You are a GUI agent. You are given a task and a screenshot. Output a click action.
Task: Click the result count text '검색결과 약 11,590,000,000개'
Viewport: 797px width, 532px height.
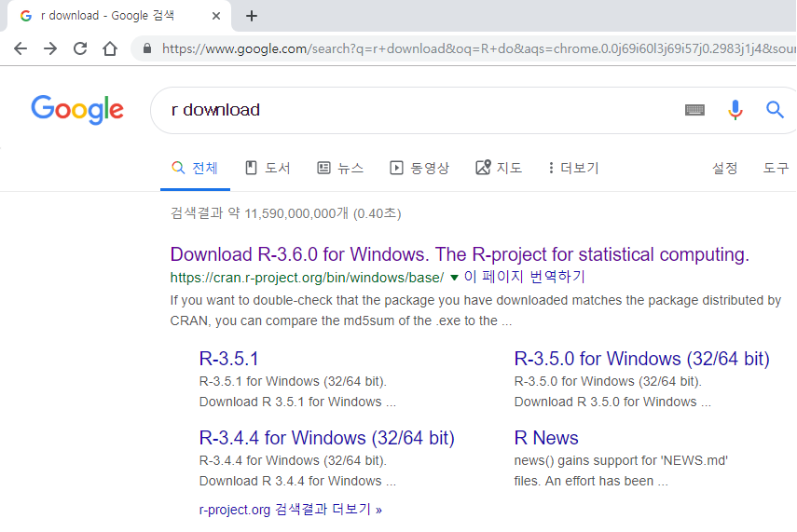point(259,213)
